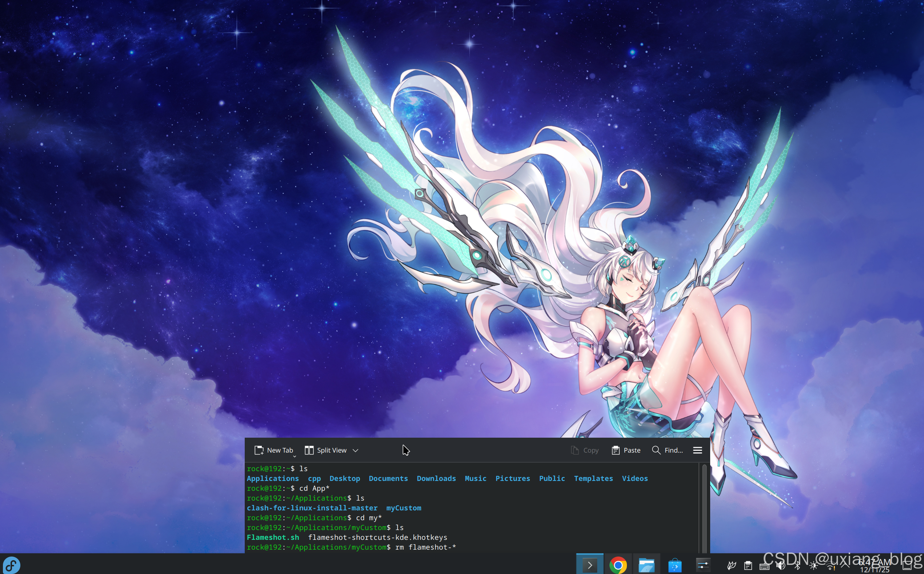Click the keyboard tray icon
This screenshot has width=924, height=574.
(x=764, y=566)
